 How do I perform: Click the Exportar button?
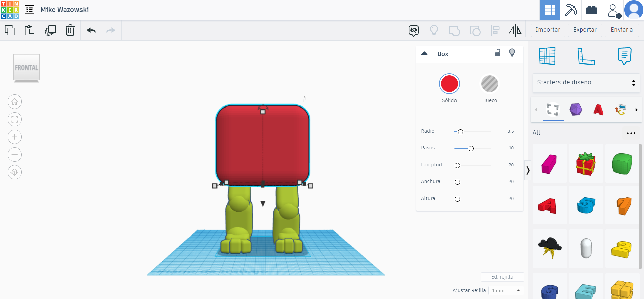[x=585, y=30]
